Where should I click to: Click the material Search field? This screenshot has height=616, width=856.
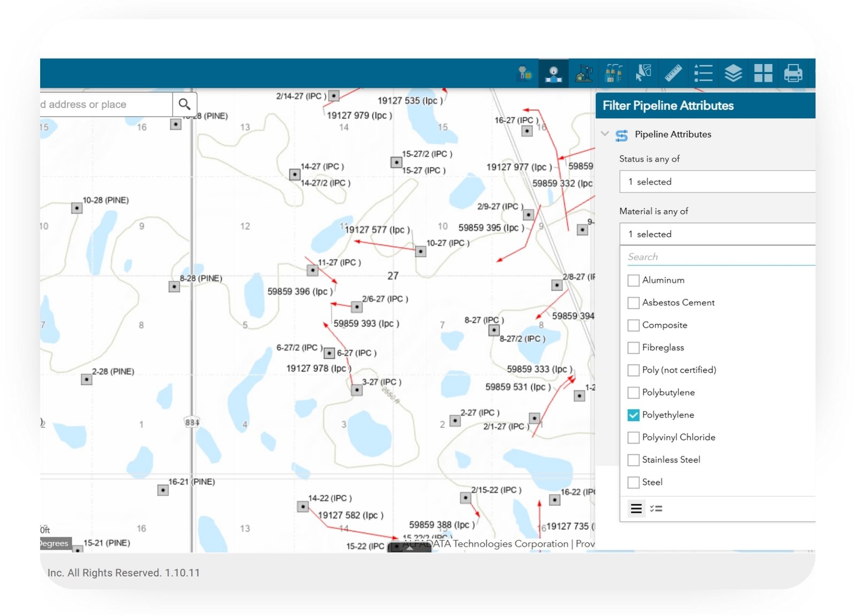pos(720,257)
